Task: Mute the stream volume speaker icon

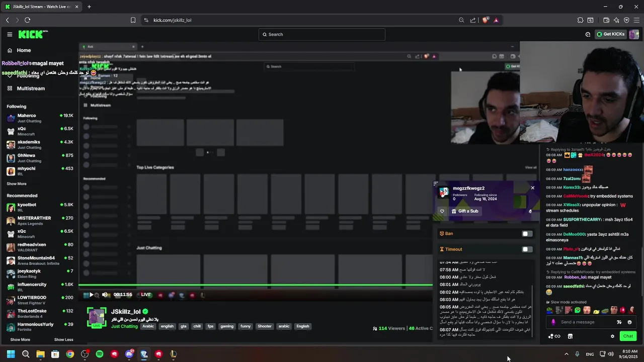Action: (105, 295)
